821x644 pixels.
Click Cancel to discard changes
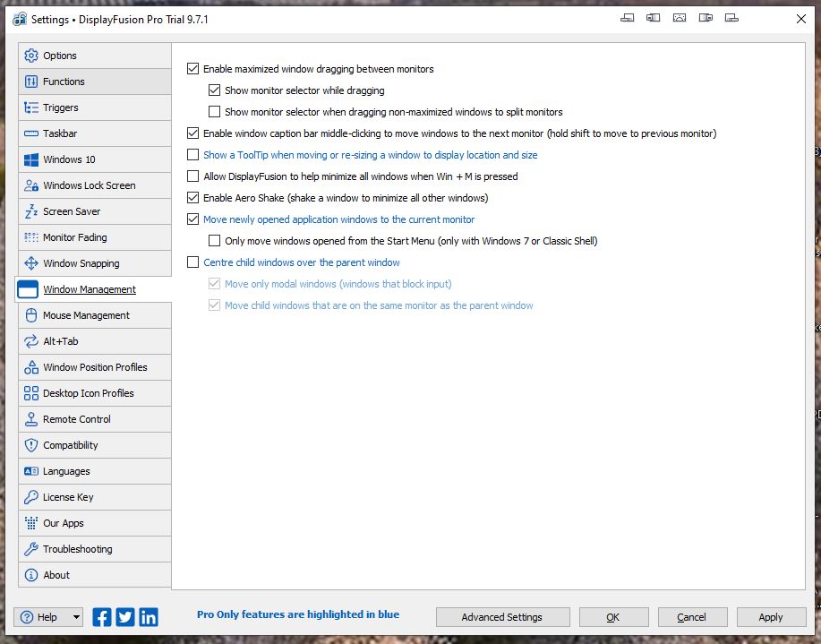pos(691,617)
